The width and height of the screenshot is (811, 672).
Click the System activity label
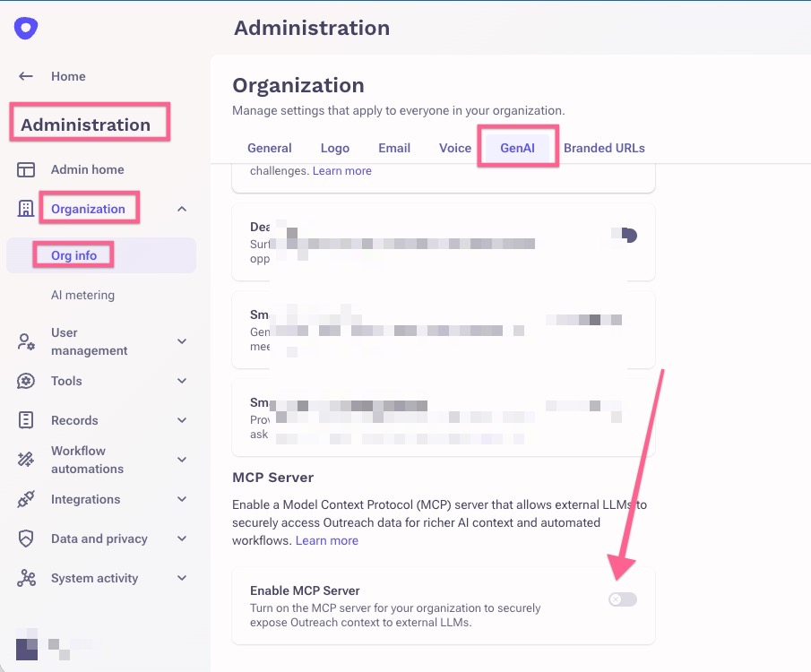point(95,578)
